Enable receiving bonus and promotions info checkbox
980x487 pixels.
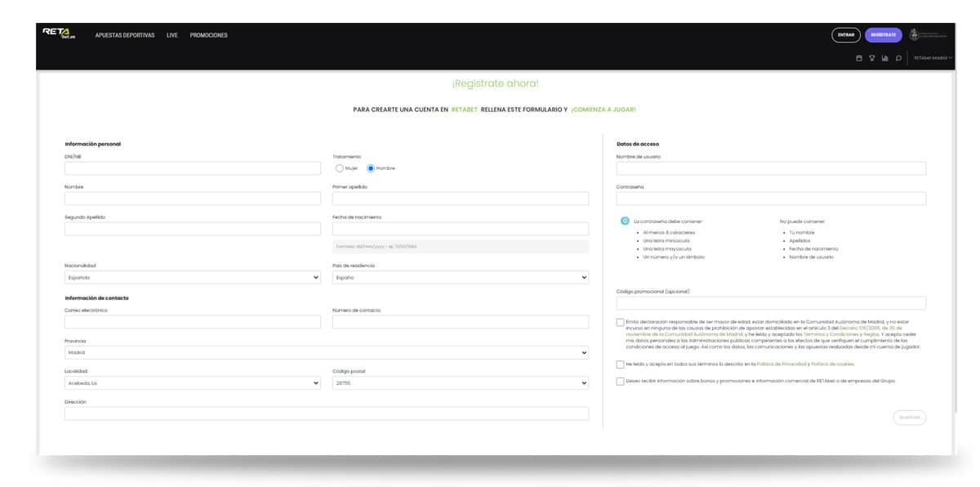click(621, 381)
